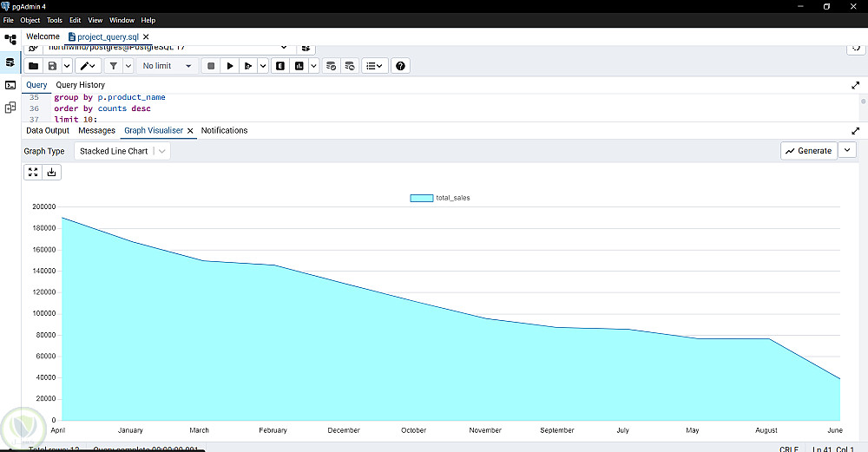Click the Schema Diff sidebar icon
Screen dimensions: 868x452
[x=10, y=108]
